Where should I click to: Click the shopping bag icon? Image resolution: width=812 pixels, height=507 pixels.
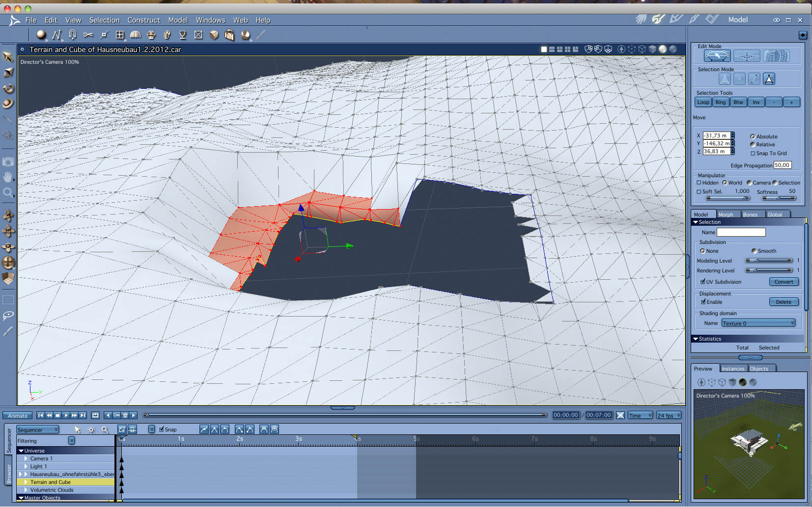(229, 35)
